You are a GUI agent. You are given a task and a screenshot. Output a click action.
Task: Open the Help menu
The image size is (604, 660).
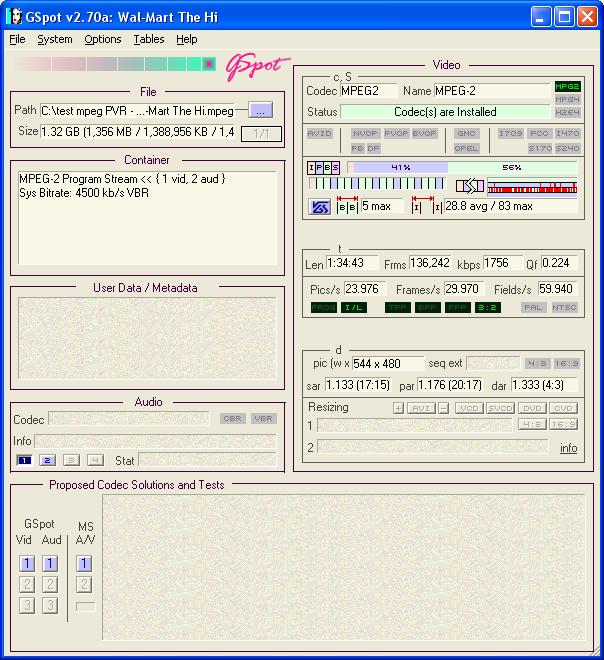186,39
